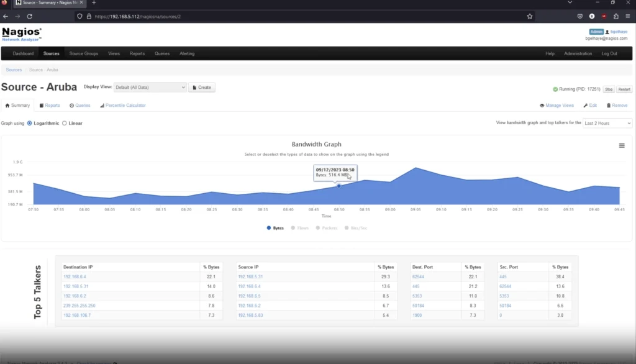This screenshot has height=364, width=636.
Task: Click the tooltip marker showing 516.4 MB
Action: [x=338, y=185]
